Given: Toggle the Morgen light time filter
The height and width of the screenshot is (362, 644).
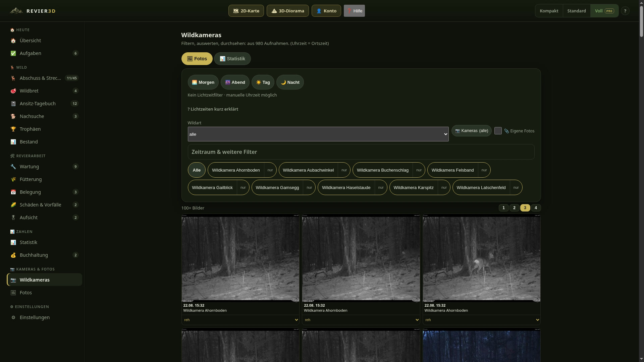Looking at the screenshot, I should click(x=203, y=82).
